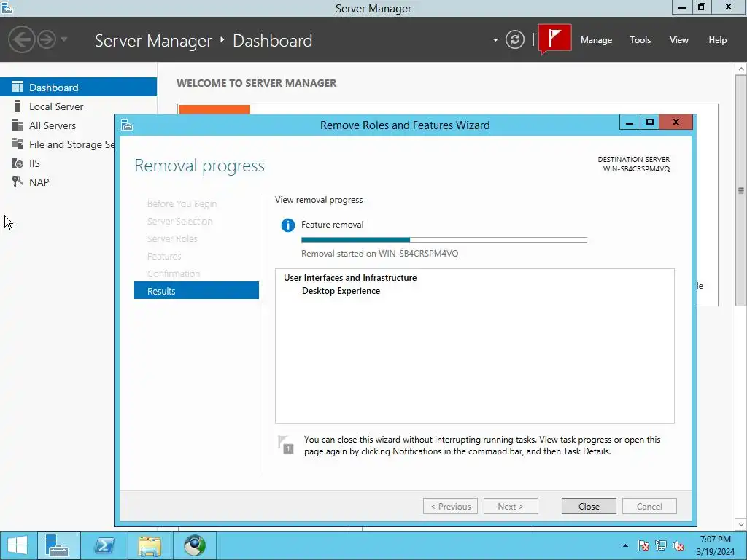747x560 pixels.
Task: Click the 'View removal progress' label
Action: (319, 200)
